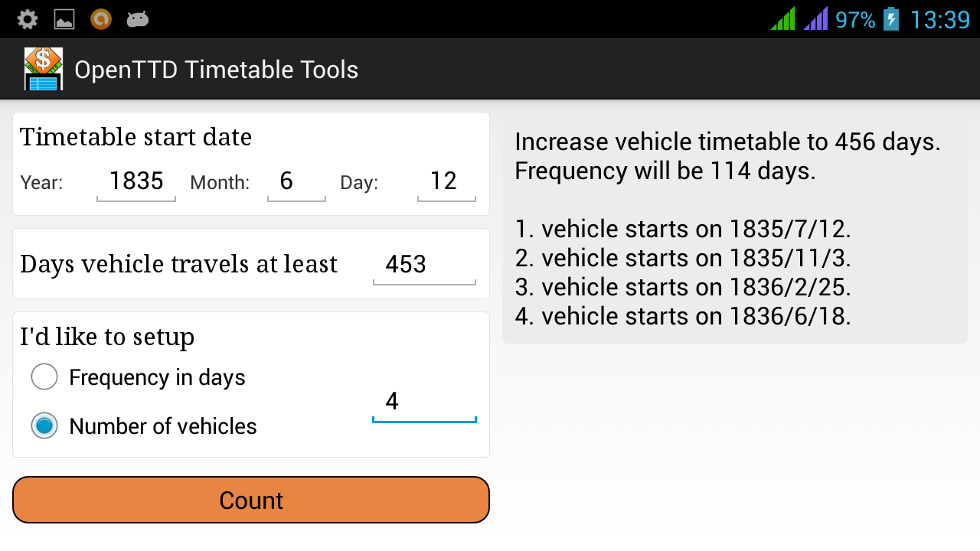The image size is (980, 551).
Task: Click the Month input field showing 6
Action: tap(296, 181)
